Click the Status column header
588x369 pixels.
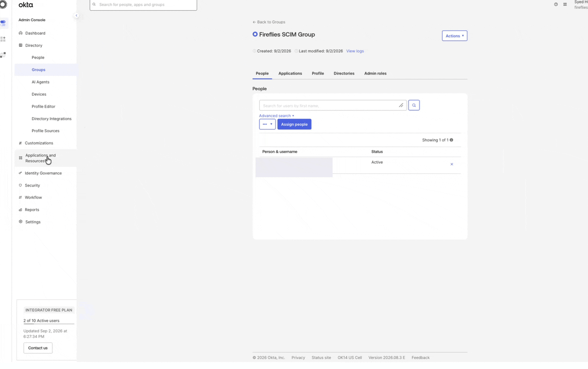[x=377, y=152]
